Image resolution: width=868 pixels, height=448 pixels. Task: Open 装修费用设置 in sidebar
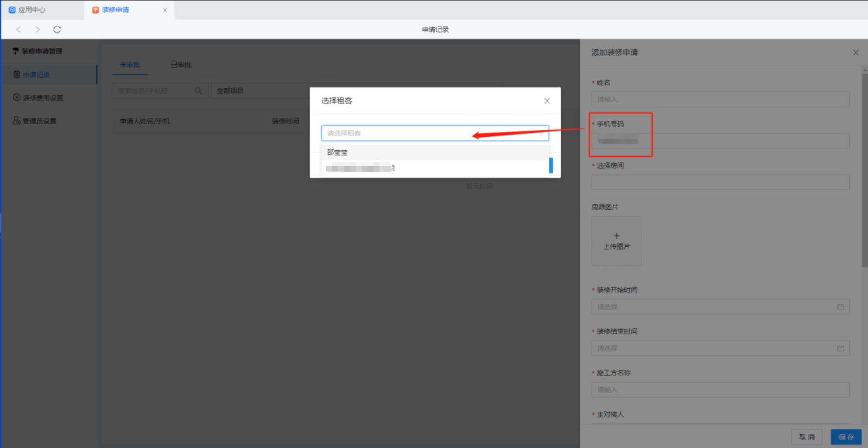(x=43, y=98)
